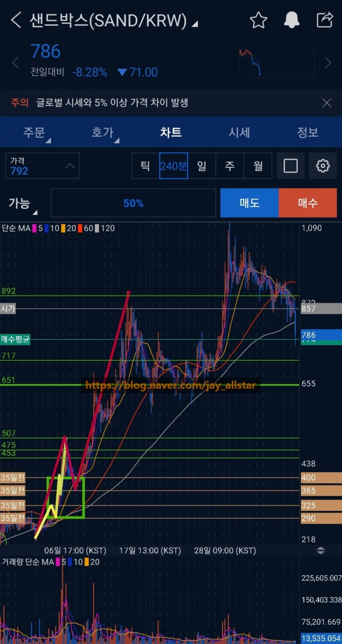
Task: Tap the gray 857 price tag
Action: tap(321, 309)
